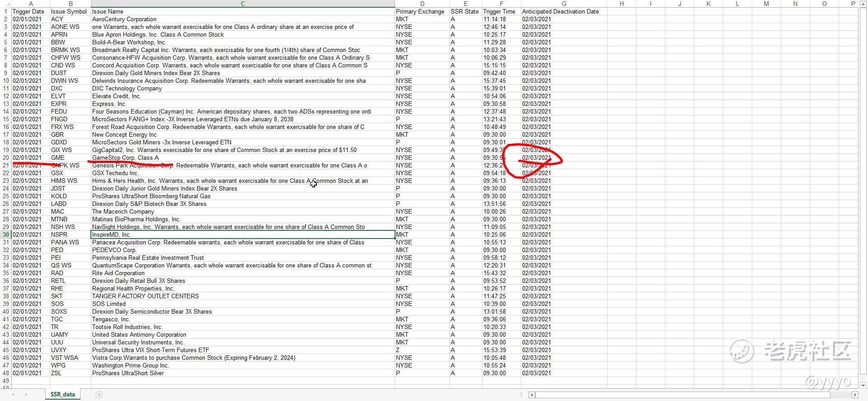This screenshot has width=868, height=401.
Task: Click horizontal scrollbar right arrow
Action: click(x=855, y=395)
